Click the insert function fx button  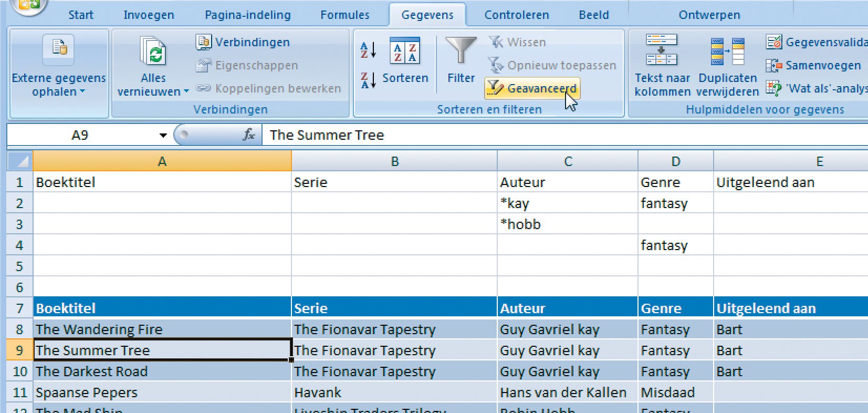point(248,135)
